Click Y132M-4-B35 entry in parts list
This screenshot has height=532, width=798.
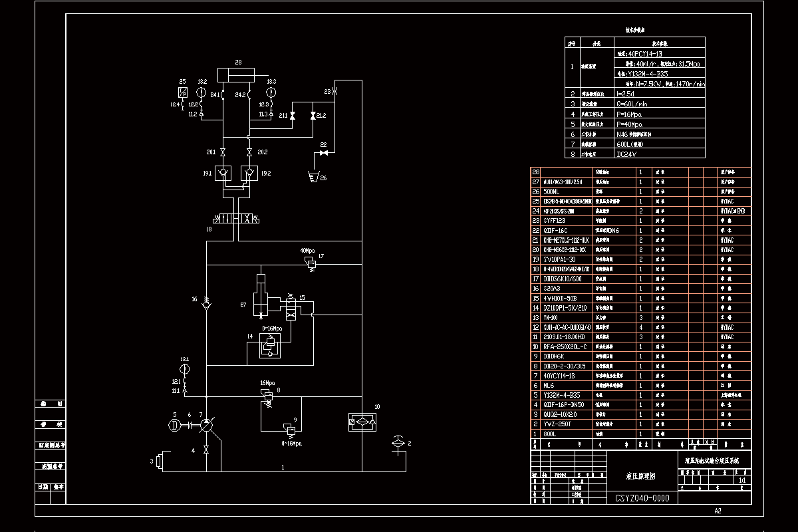[561, 395]
